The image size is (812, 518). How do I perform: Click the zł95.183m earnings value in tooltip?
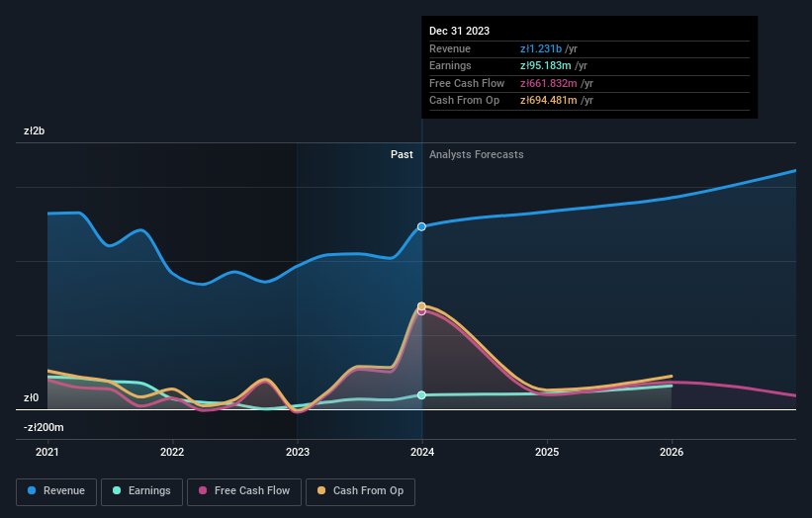click(545, 65)
